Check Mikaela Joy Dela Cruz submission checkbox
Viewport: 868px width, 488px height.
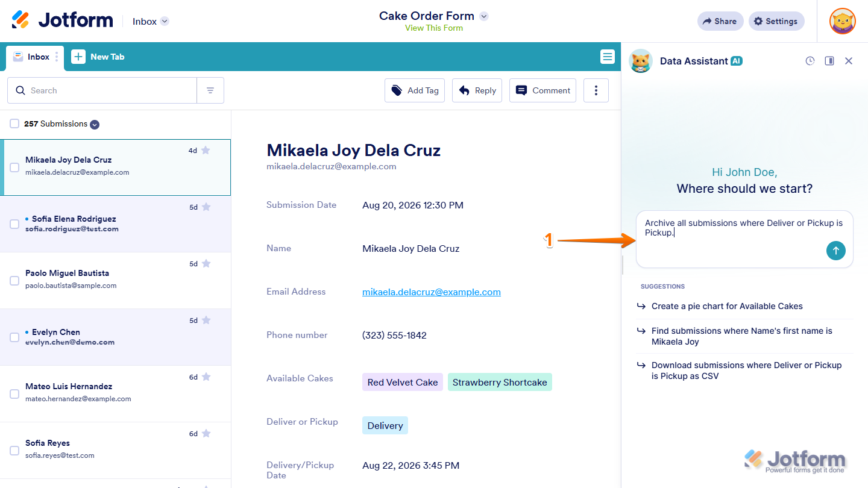coord(14,167)
